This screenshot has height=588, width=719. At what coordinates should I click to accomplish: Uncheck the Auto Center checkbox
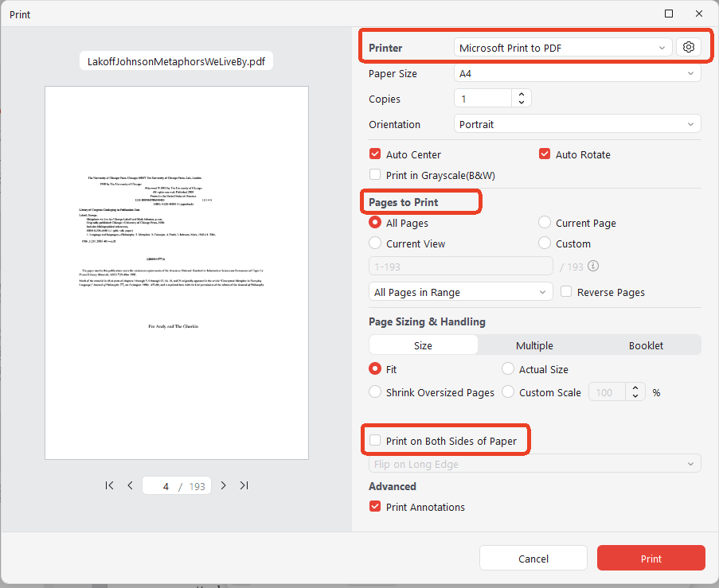pyautogui.click(x=375, y=154)
